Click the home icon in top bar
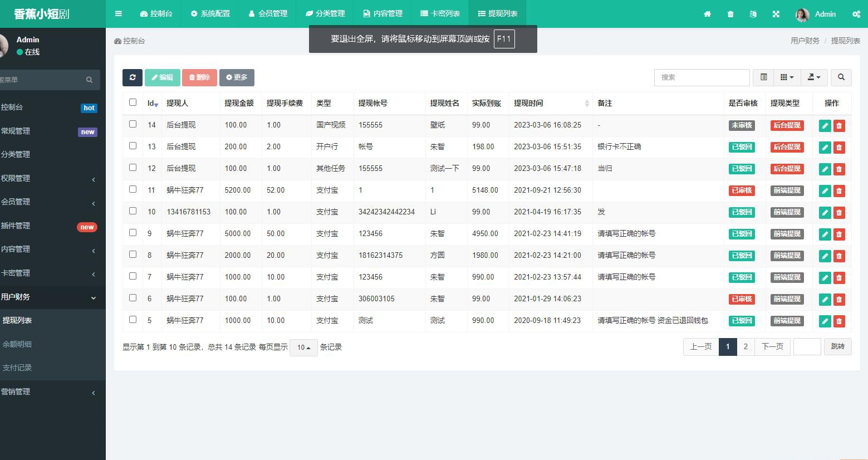Viewport: 868px width, 460px height. coord(707,14)
